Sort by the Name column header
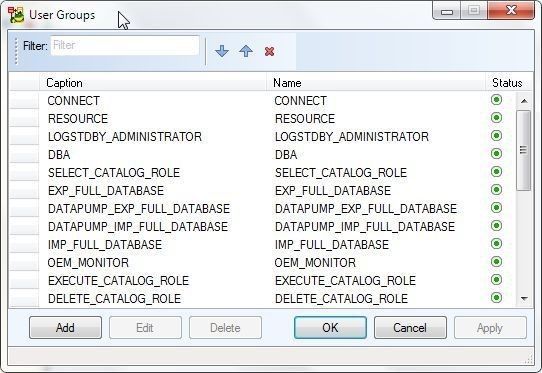 (x=376, y=83)
